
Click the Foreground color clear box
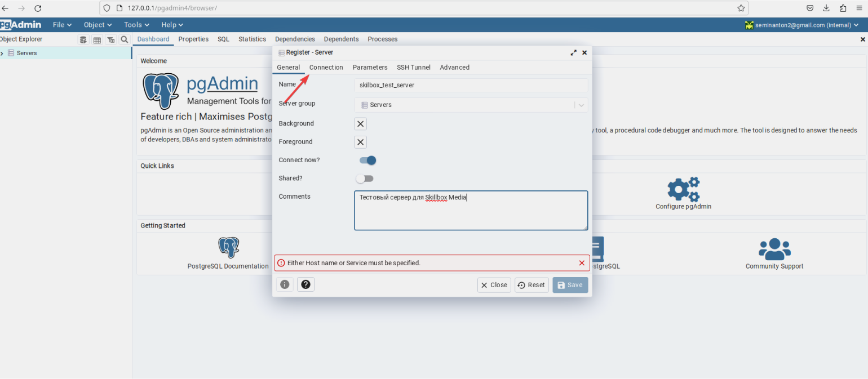361,142
